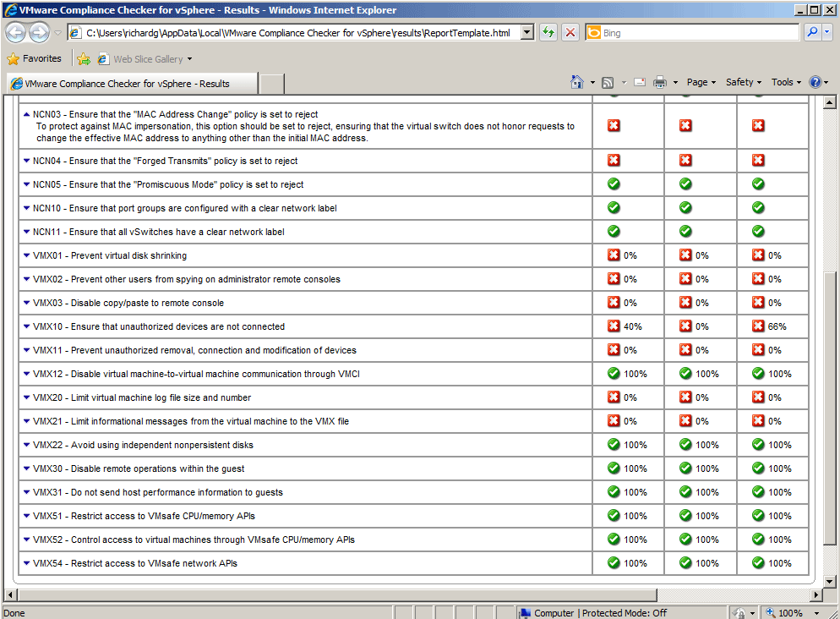Screen dimensions: 840x619
Task: Click VMX20 second column red fail icon
Action: point(685,397)
